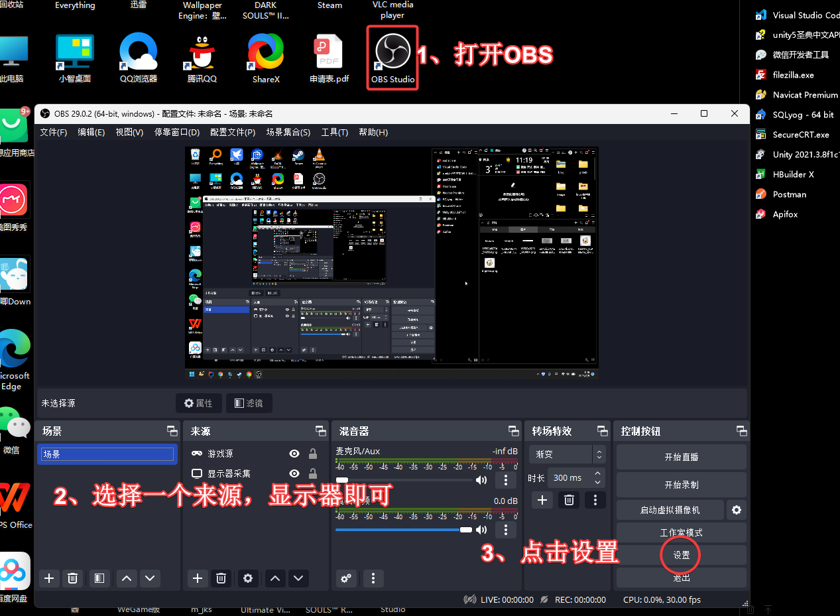Screen dimensions: 840x616
Task: Mute the 麦克风/Aux speaker icon
Action: coord(481,480)
